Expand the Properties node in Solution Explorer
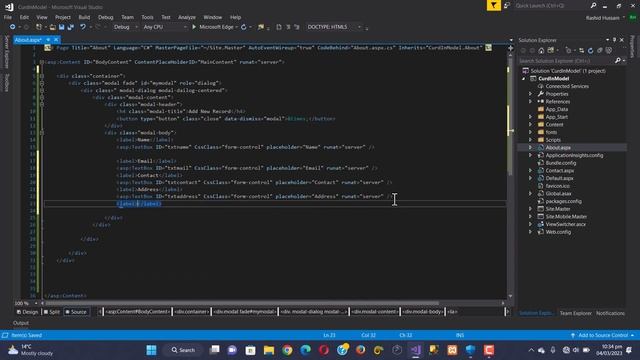 coord(531,94)
